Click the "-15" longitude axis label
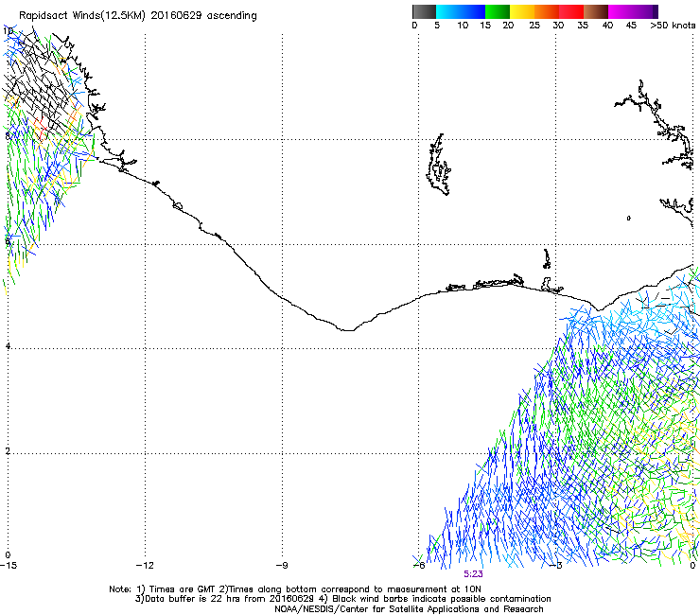 click(x=9, y=566)
